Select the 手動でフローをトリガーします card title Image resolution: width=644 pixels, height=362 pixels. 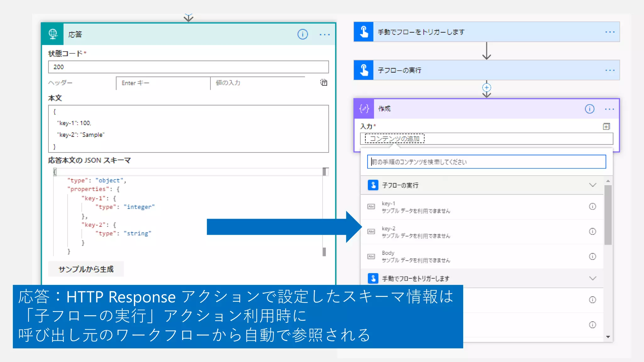tap(421, 32)
